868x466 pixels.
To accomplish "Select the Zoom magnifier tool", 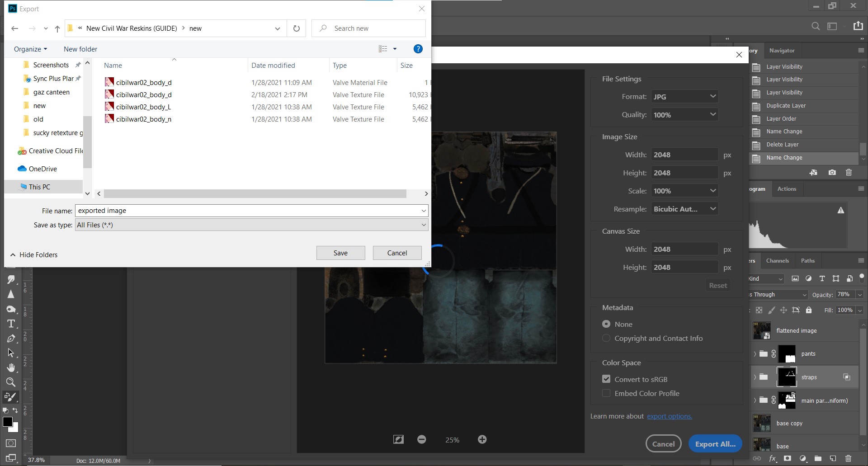I will pos(11,382).
